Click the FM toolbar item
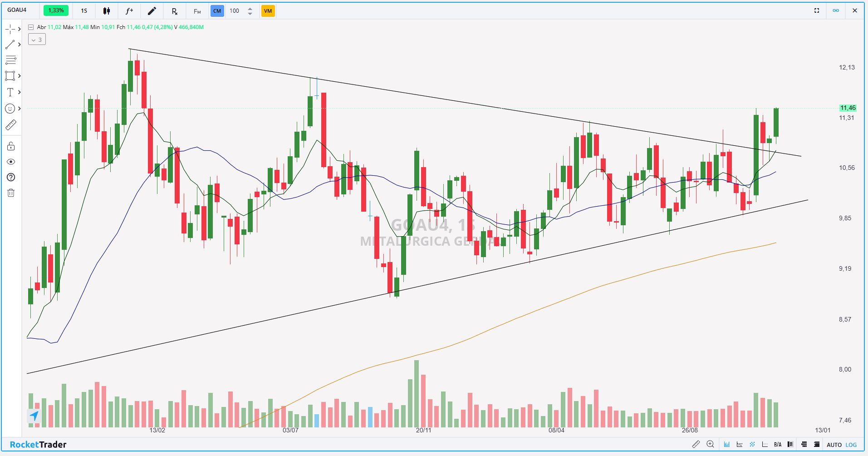Screen dimensions: 868x456 197,11
